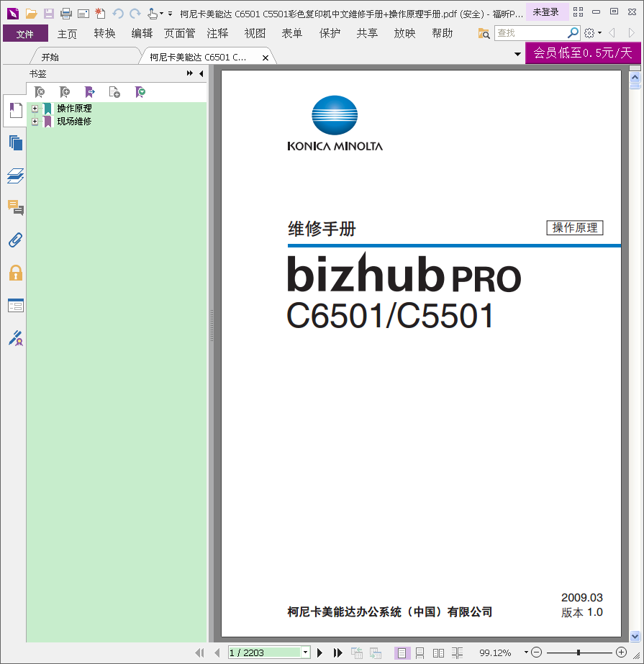Open the 主页 ribbon tab
Screen dimensions: 644x664
coord(67,34)
